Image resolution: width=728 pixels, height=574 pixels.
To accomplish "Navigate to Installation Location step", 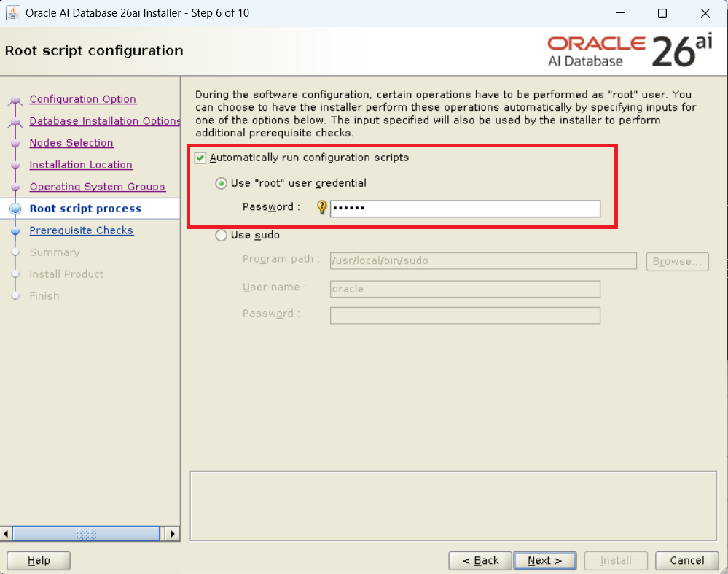I will [x=81, y=165].
